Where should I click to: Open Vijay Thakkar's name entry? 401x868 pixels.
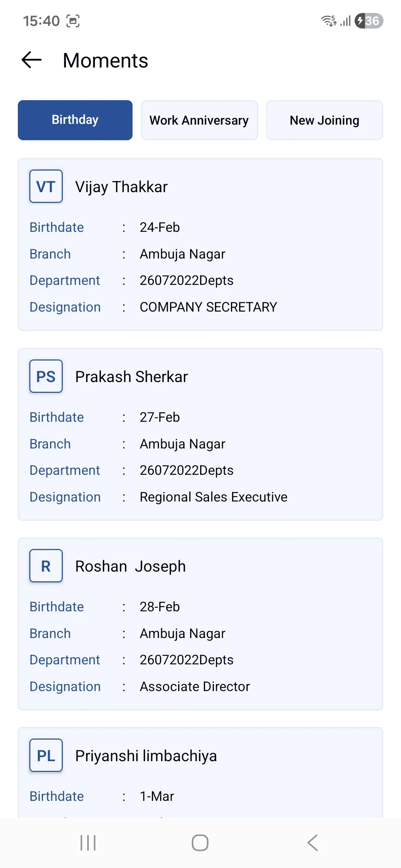(121, 187)
